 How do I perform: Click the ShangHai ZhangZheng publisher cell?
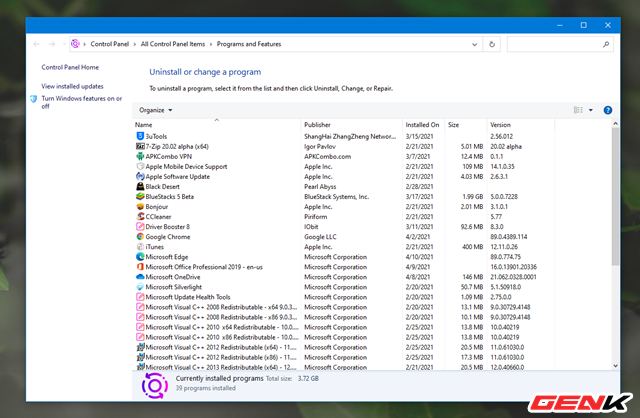[350, 136]
